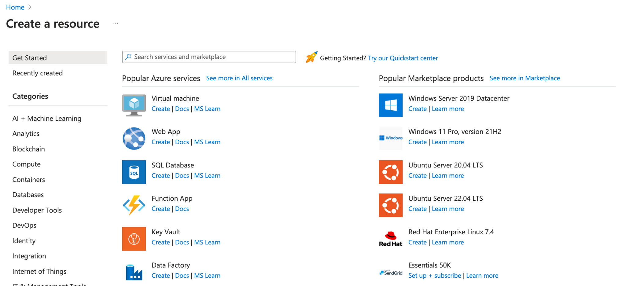Viewport: 644px width, 300px height.
Task: Click the Windows Server 2019 Datacenter icon
Action: [x=391, y=105]
